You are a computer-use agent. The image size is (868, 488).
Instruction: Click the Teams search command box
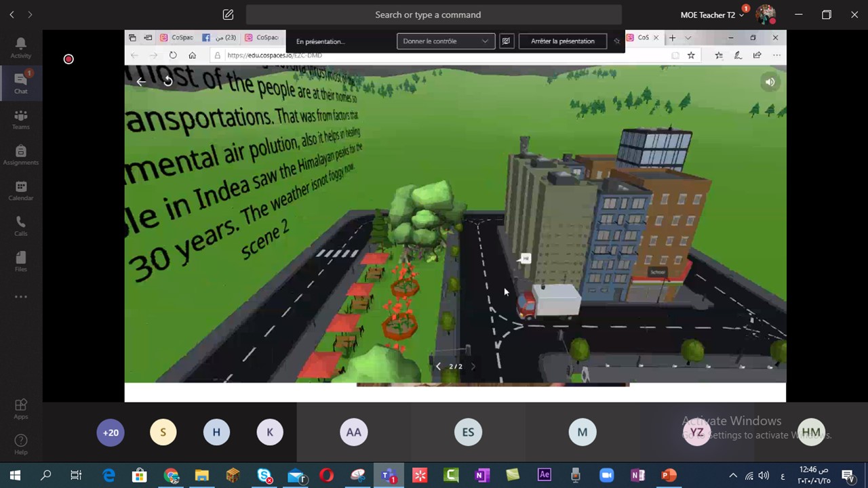(x=434, y=14)
